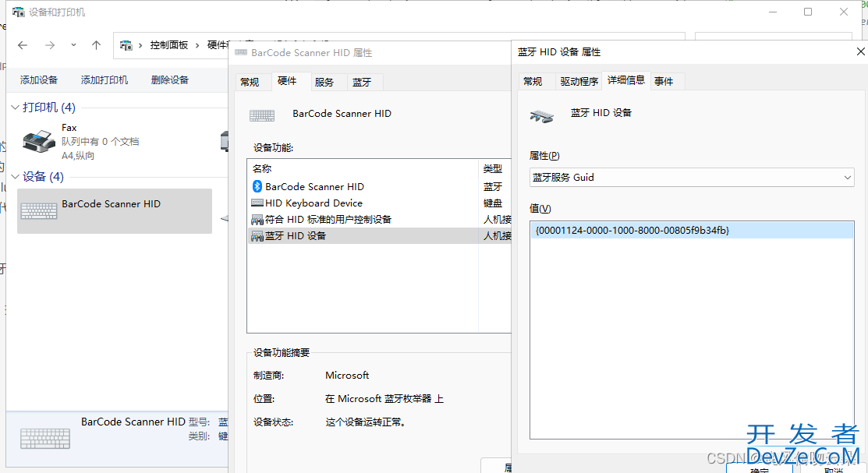
Task: Collapse the 设备 (4) group
Action: pos(15,176)
